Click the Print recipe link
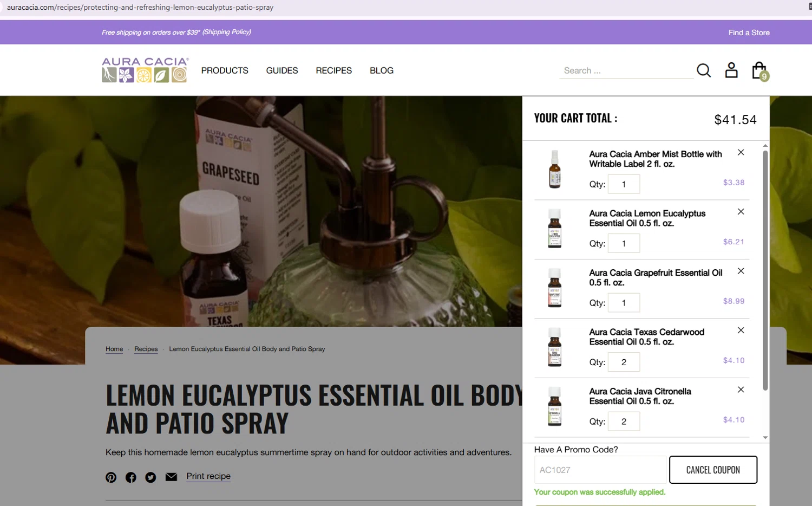This screenshot has height=506, width=812. 208,476
